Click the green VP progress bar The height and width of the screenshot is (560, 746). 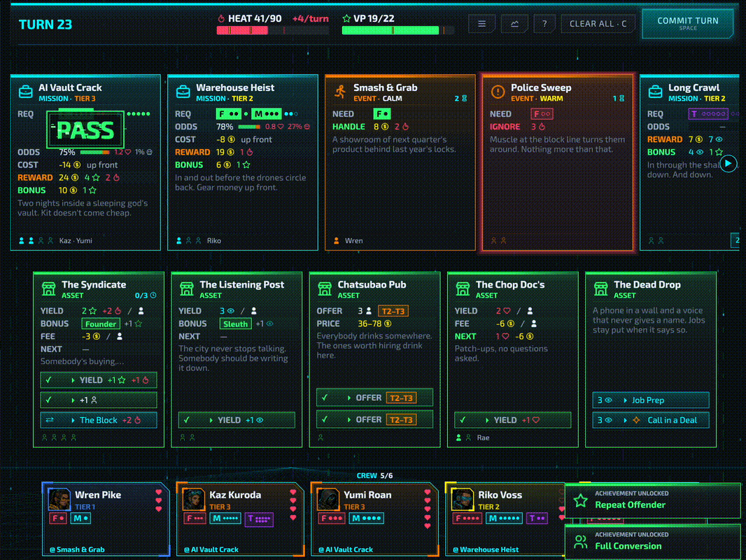point(397,31)
